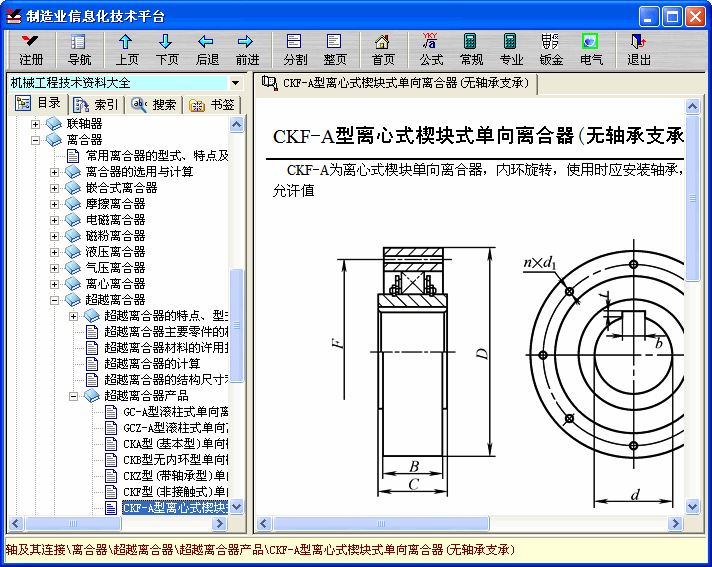Screen dimensions: 712x567
Task: Open the 公式 formula tool
Action: tap(431, 49)
